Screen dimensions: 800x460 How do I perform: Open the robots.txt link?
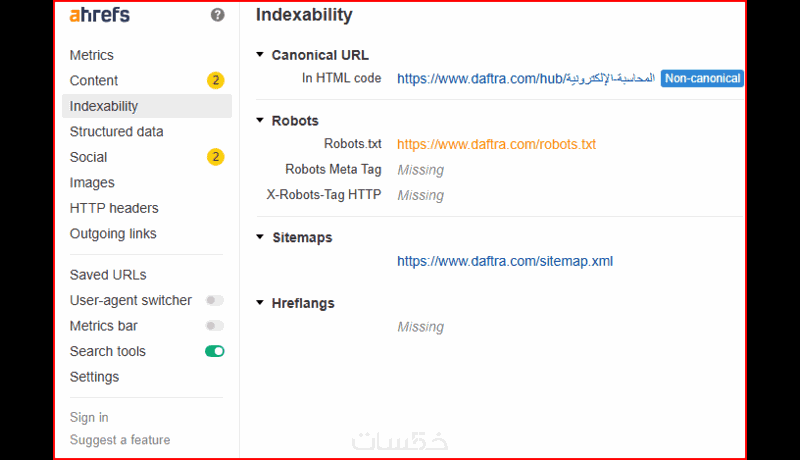(x=496, y=144)
